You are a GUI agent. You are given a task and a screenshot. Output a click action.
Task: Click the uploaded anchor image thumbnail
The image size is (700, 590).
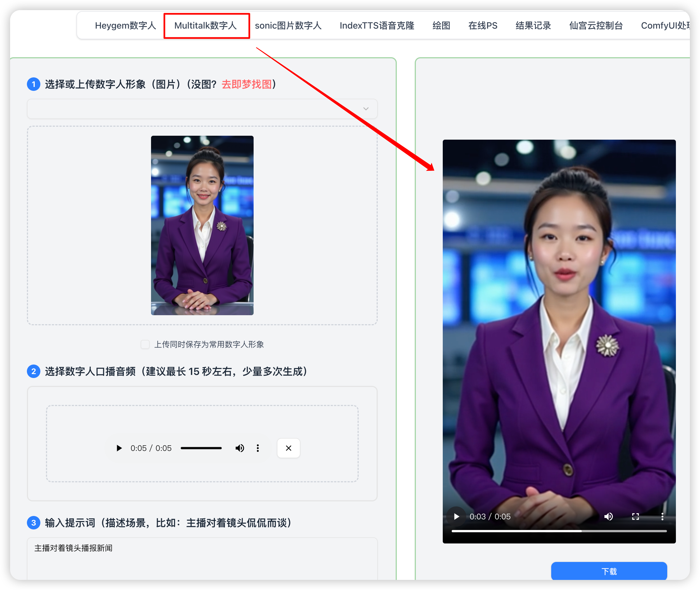pos(202,225)
